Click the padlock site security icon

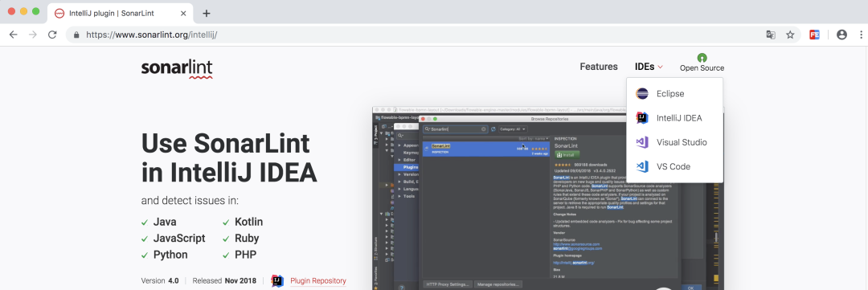pyautogui.click(x=76, y=35)
